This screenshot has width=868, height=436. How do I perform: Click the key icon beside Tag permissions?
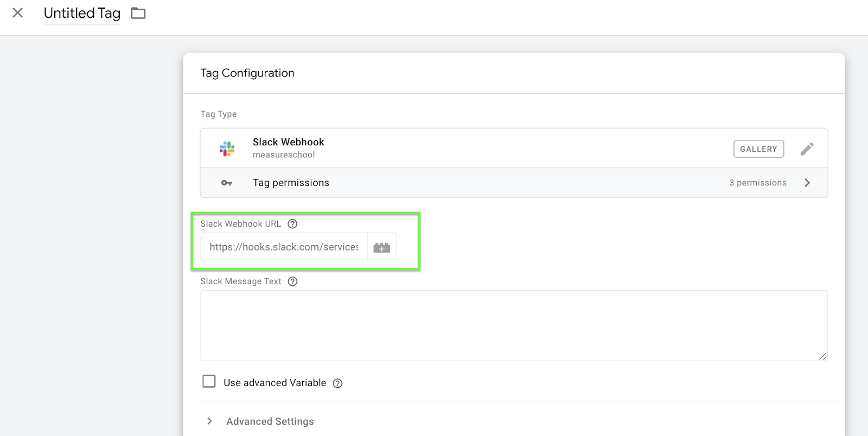click(x=227, y=183)
